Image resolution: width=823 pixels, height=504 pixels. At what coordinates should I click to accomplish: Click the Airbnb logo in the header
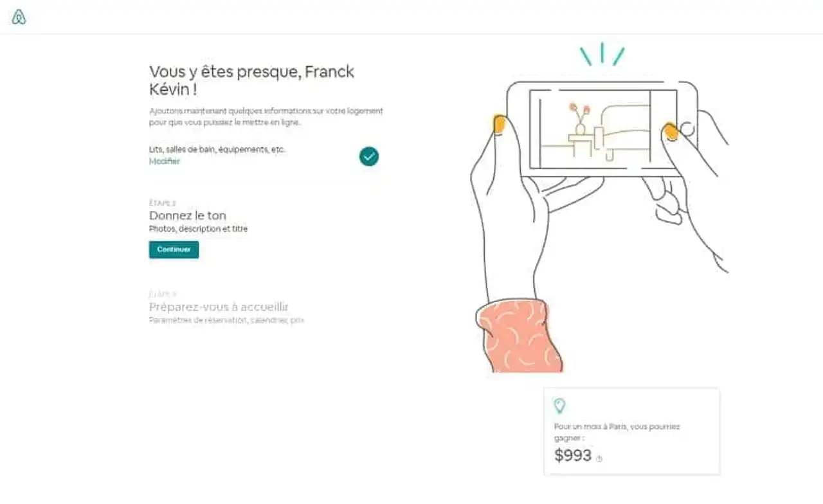pos(19,17)
